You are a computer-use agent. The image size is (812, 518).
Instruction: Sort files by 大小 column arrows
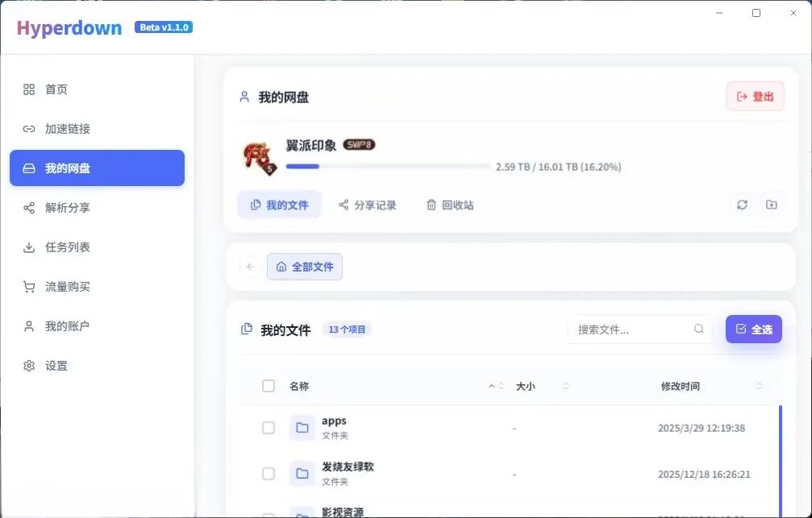565,387
